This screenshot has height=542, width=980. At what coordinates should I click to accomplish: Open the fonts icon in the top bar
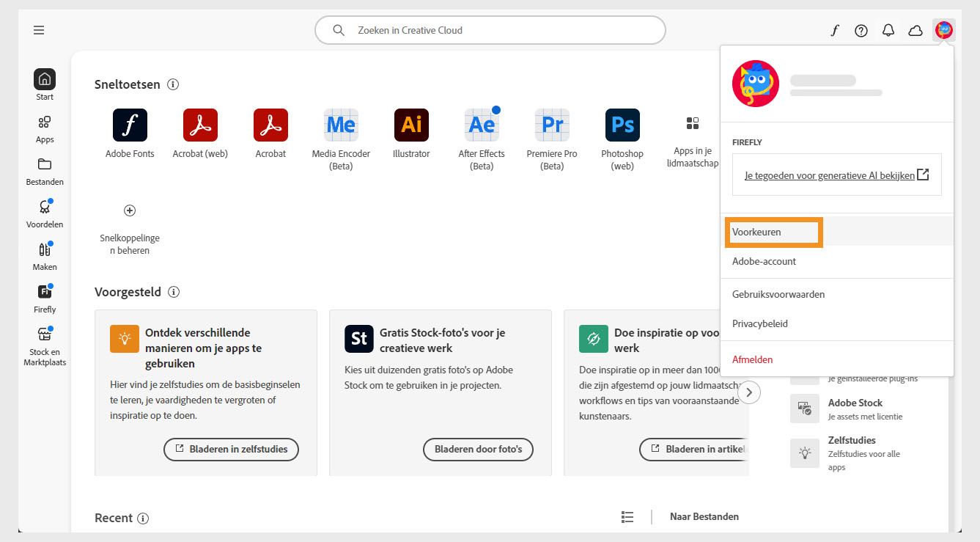(835, 30)
